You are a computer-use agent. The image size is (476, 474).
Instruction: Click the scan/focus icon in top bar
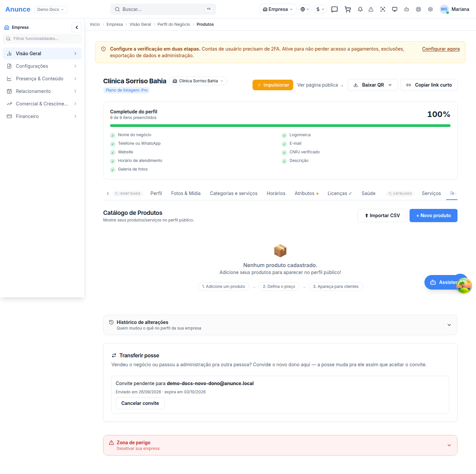pyautogui.click(x=383, y=9)
